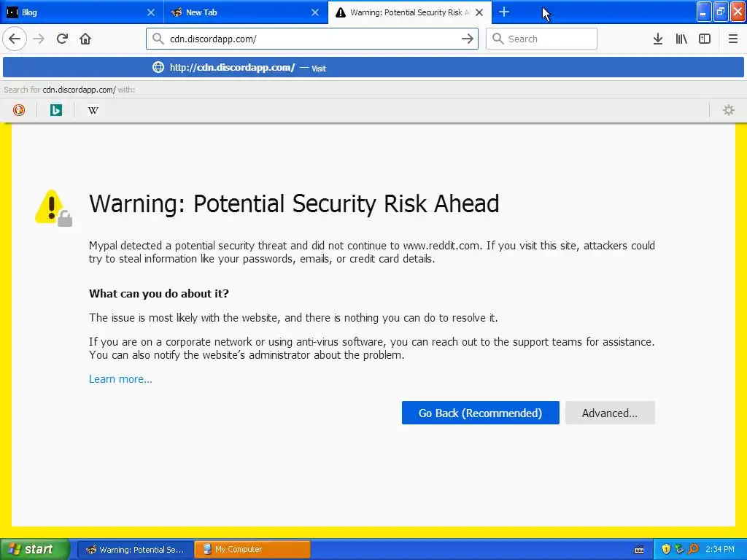Viewport: 747px width, 560px height.
Task: Click the magnifier icon in the address bar
Action: coord(158,39)
